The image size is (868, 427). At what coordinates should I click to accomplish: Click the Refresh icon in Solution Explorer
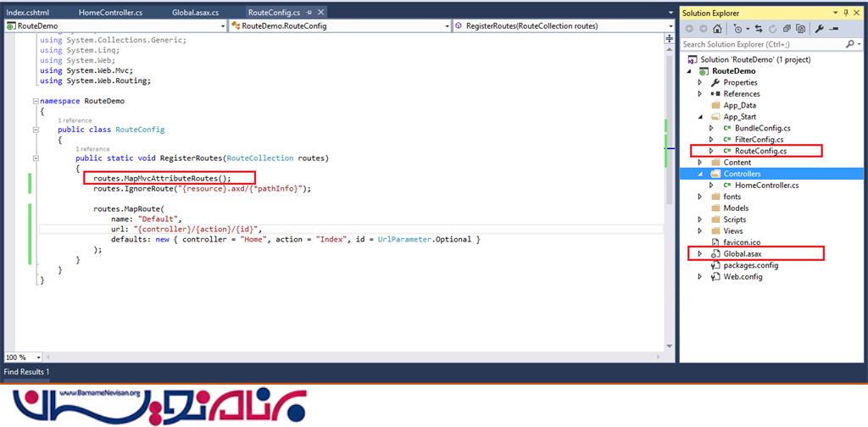click(x=771, y=29)
